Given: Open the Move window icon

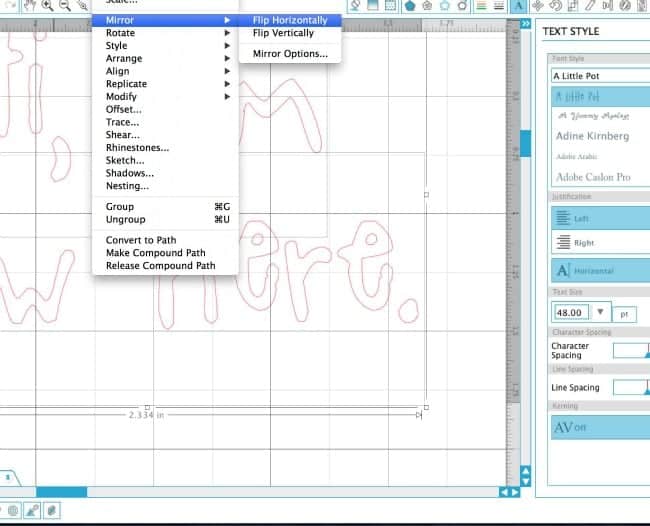Looking at the screenshot, I should [x=538, y=5].
